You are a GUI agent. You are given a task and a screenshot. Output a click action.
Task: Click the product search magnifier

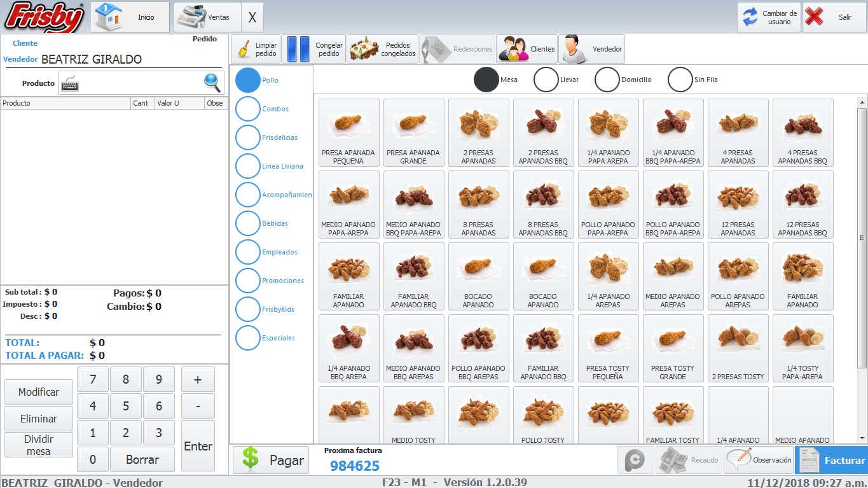(x=212, y=83)
